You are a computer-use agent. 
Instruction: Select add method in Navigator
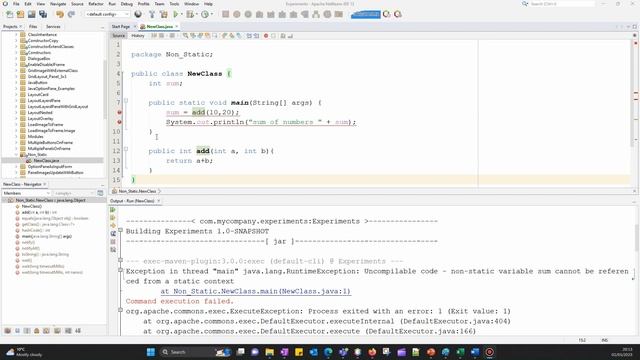tap(39, 212)
